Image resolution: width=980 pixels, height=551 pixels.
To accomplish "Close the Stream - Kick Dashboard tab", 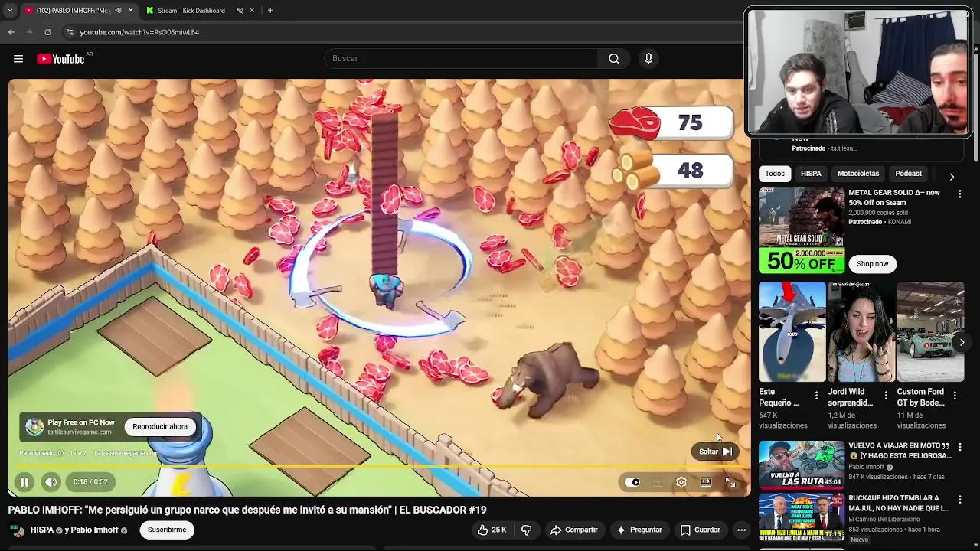I will (x=252, y=11).
